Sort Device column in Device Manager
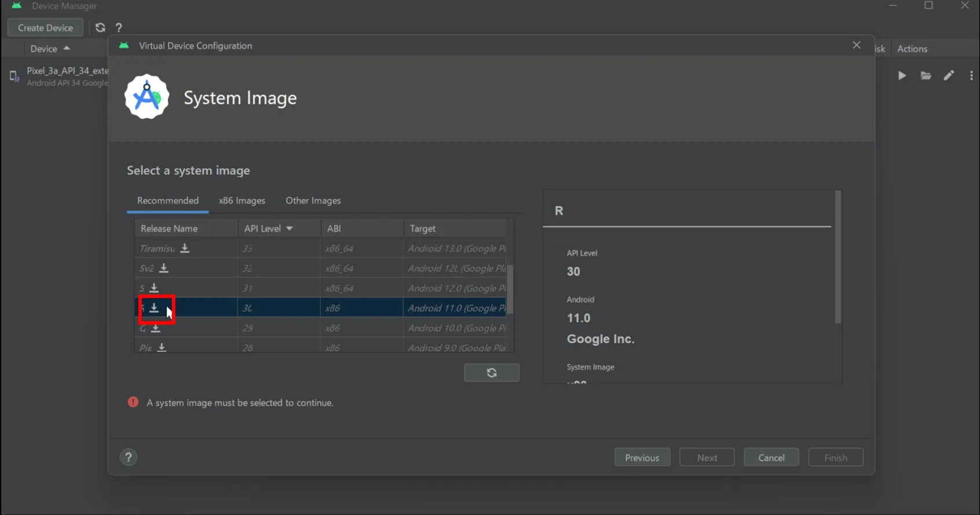 [x=50, y=49]
